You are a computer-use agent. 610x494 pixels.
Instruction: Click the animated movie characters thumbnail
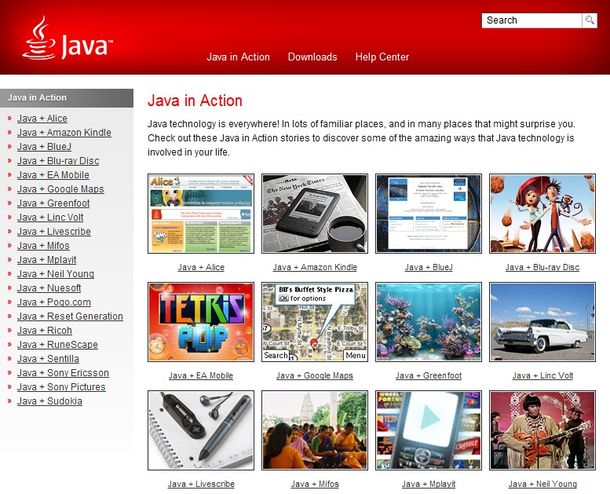click(542, 214)
